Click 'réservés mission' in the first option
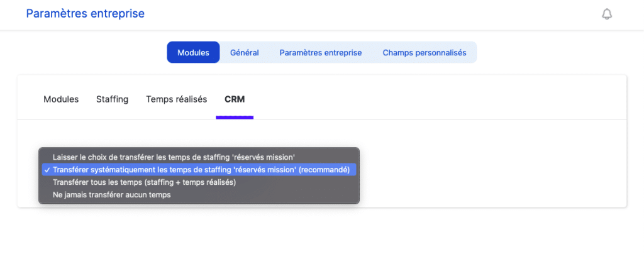The image size is (644, 254). 267,157
